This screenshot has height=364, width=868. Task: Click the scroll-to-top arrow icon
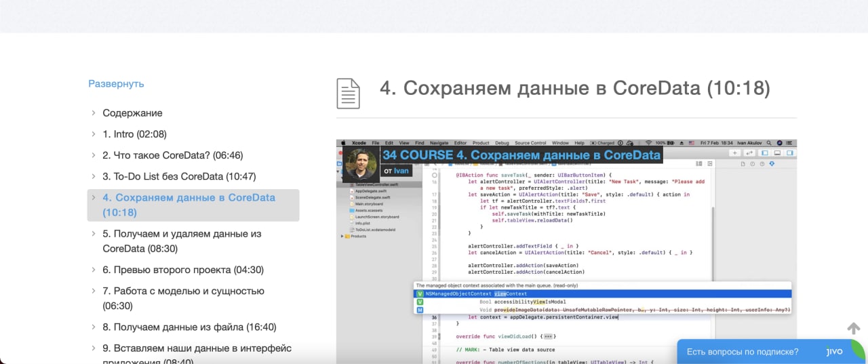click(854, 328)
